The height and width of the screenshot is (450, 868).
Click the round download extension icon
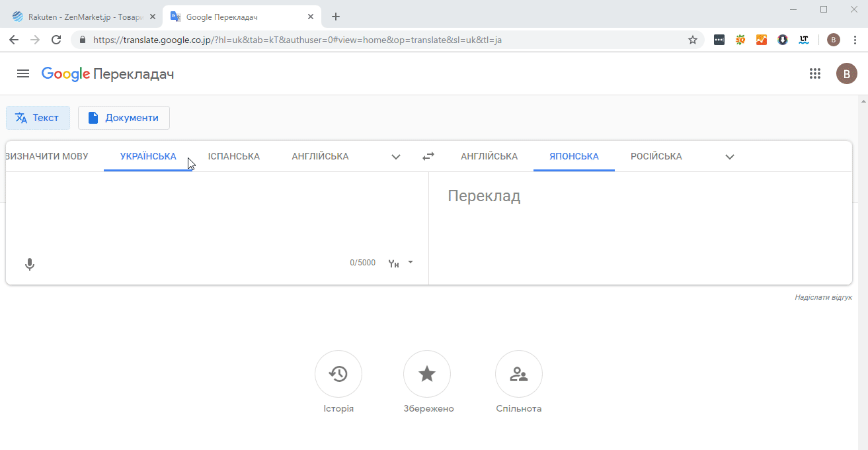pos(783,40)
